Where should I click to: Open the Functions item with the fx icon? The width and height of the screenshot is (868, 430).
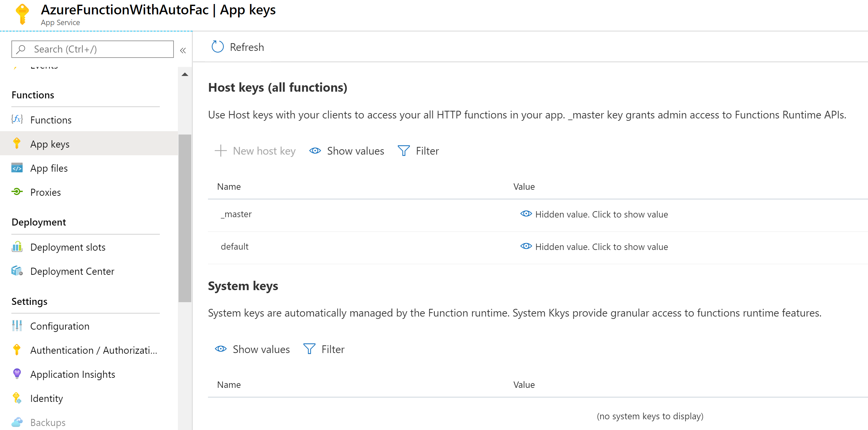click(17, 119)
